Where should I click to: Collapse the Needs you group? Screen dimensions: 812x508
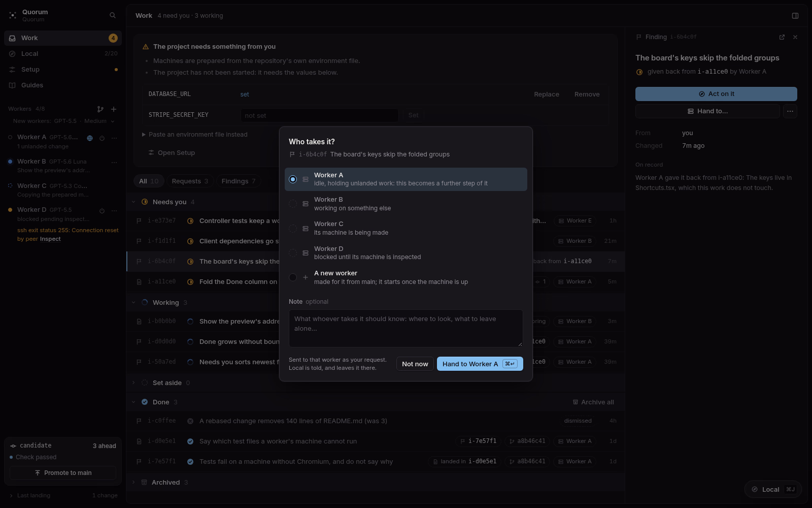pyautogui.click(x=134, y=202)
